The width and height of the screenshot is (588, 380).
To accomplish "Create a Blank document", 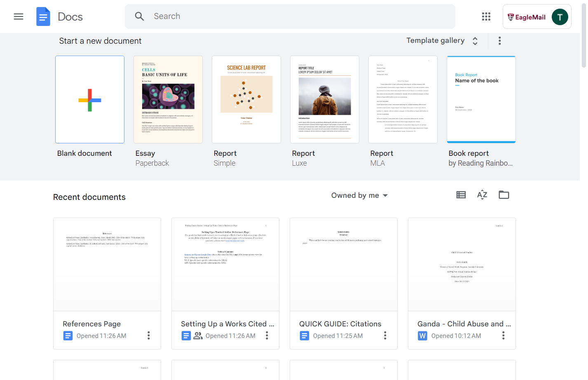I will click(90, 100).
